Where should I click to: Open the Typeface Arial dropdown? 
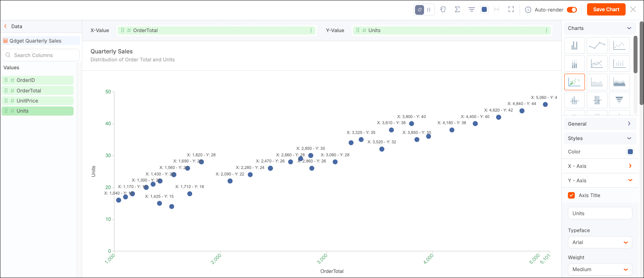tap(600, 242)
